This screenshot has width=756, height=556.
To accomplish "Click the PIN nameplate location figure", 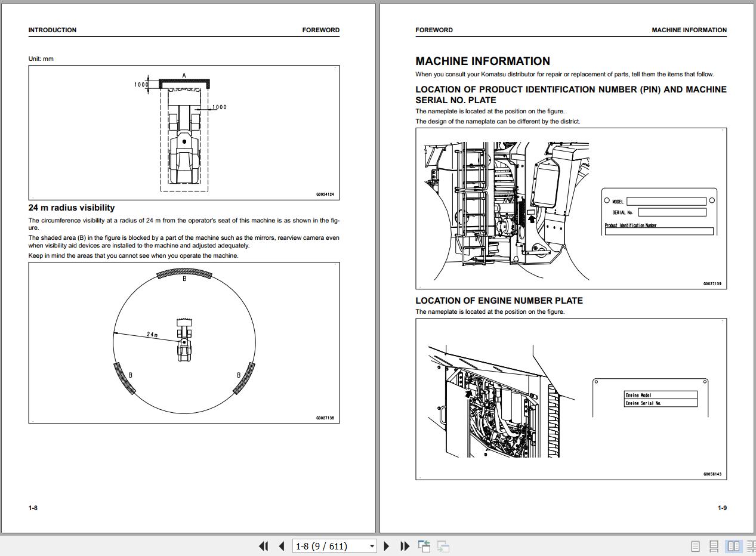I will (x=570, y=208).
